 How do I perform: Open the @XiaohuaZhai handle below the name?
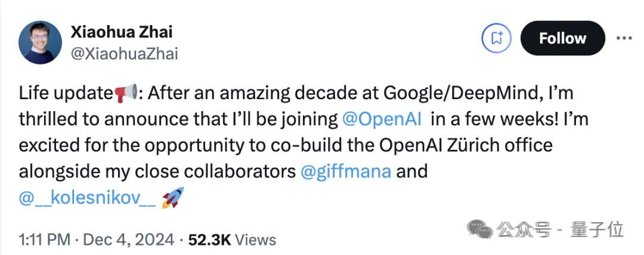click(125, 54)
